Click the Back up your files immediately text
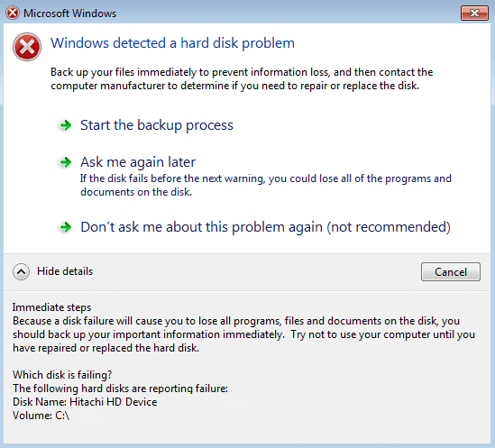 click(242, 79)
